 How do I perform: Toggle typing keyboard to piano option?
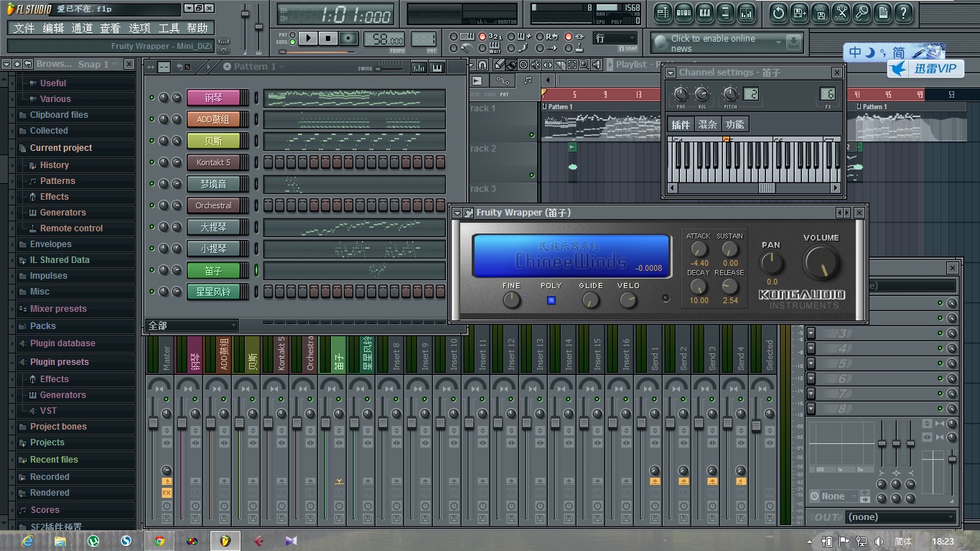[x=453, y=36]
